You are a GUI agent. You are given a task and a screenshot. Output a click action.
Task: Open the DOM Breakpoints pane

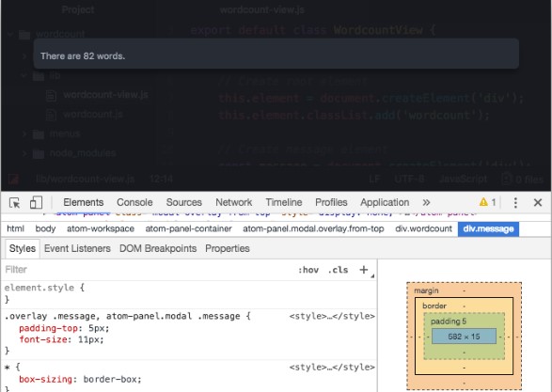point(158,248)
